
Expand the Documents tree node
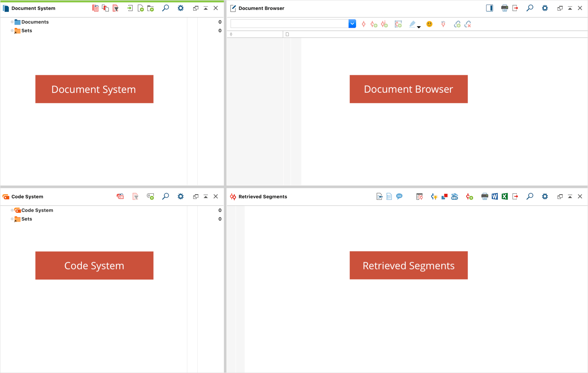pos(12,22)
